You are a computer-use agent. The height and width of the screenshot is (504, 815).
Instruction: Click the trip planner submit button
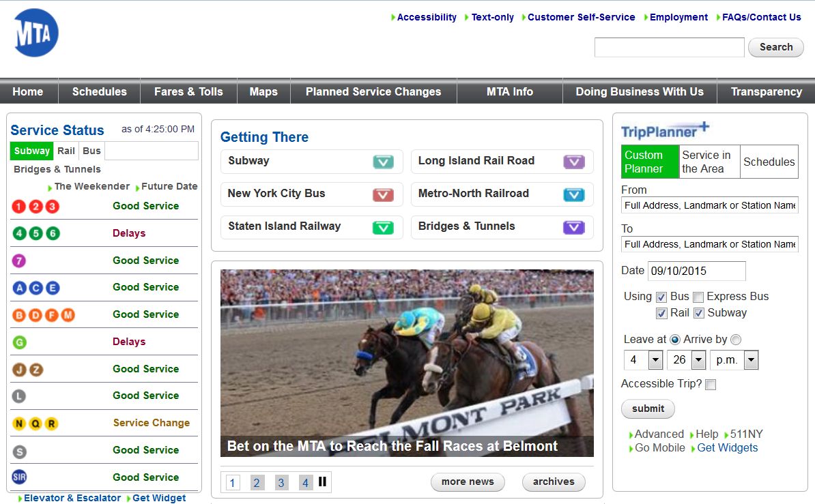pos(648,409)
